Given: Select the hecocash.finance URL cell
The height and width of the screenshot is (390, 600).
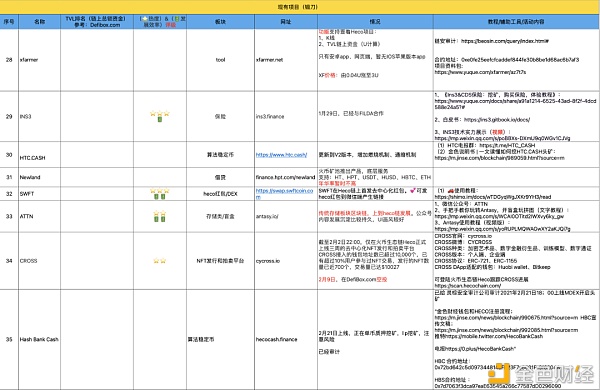Looking at the screenshot, I should coord(286,339).
